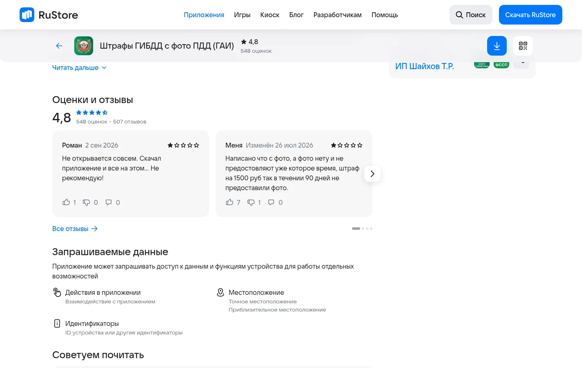Dislike Роман's review with thumbs down
Viewport: 588px width, 368px height.
click(x=87, y=202)
